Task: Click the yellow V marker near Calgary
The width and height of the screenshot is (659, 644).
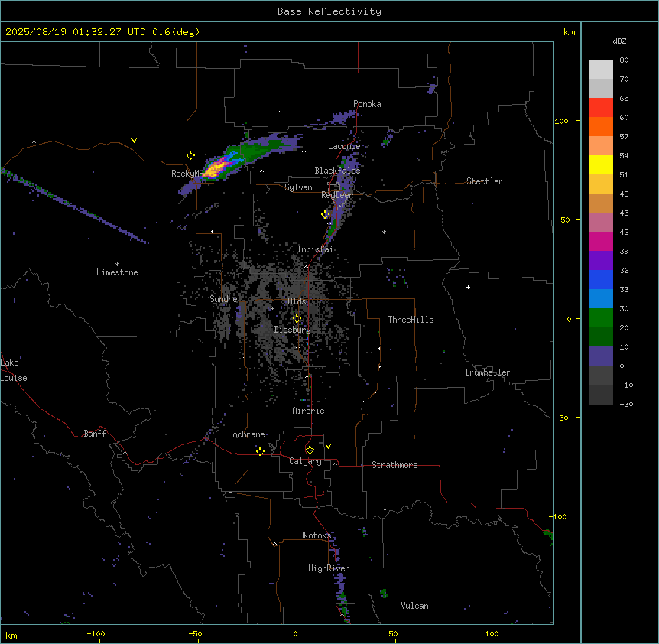Action: [x=328, y=447]
